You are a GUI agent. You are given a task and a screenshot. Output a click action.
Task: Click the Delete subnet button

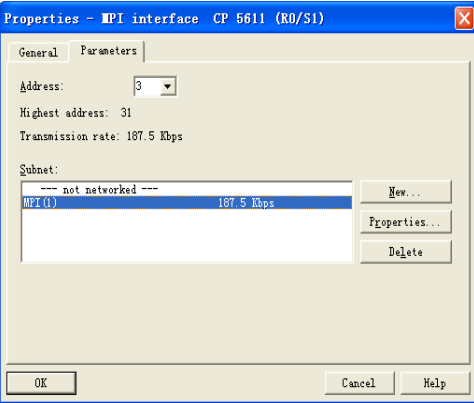[406, 252]
